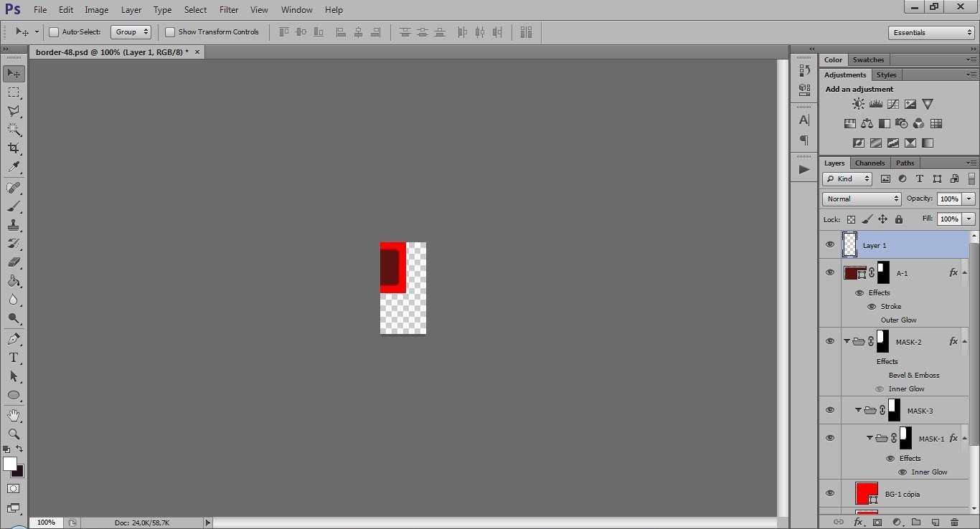This screenshot has width=980, height=529.
Task: Add a Color Balance adjustment
Action: pyautogui.click(x=867, y=124)
